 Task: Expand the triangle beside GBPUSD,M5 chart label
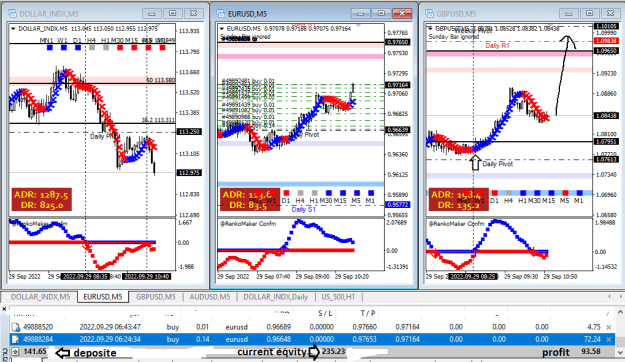click(x=430, y=29)
